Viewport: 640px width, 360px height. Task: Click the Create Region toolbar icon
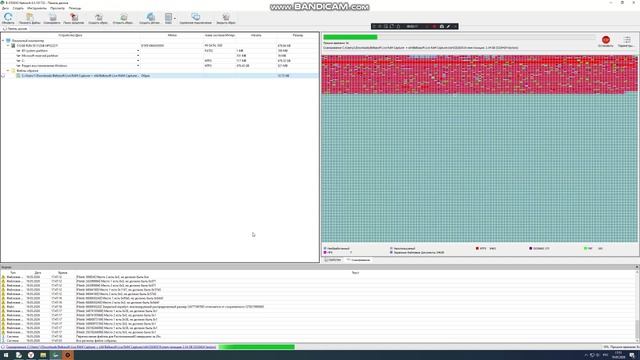149,18
